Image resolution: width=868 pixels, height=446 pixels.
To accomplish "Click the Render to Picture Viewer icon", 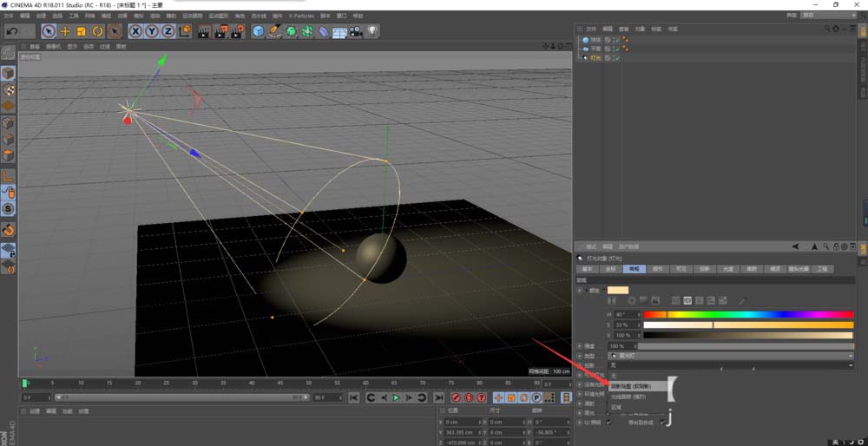I will tap(220, 31).
